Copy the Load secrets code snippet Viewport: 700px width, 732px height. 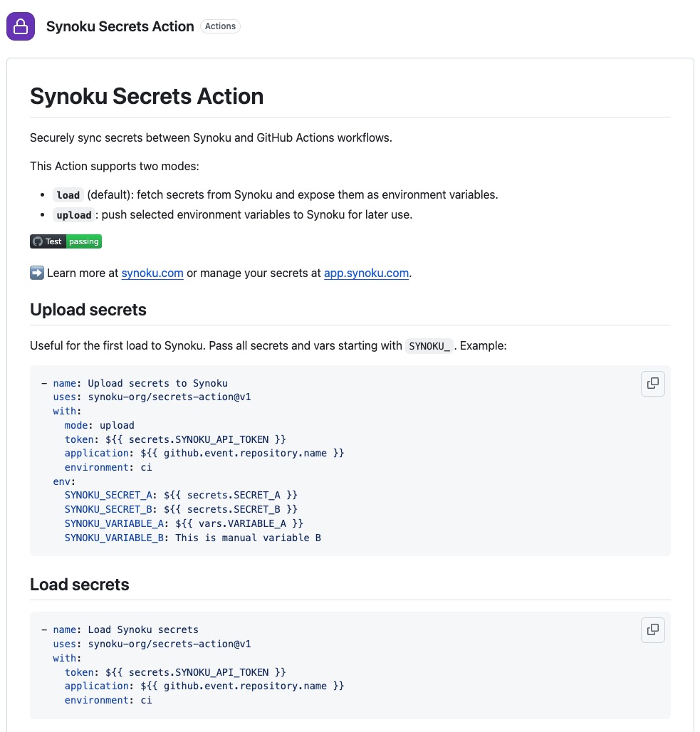pos(652,629)
